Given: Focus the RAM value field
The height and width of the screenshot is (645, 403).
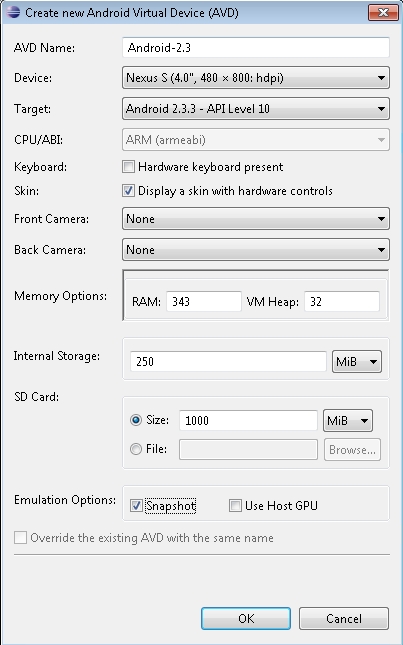Looking at the screenshot, I should pyautogui.click(x=204, y=302).
